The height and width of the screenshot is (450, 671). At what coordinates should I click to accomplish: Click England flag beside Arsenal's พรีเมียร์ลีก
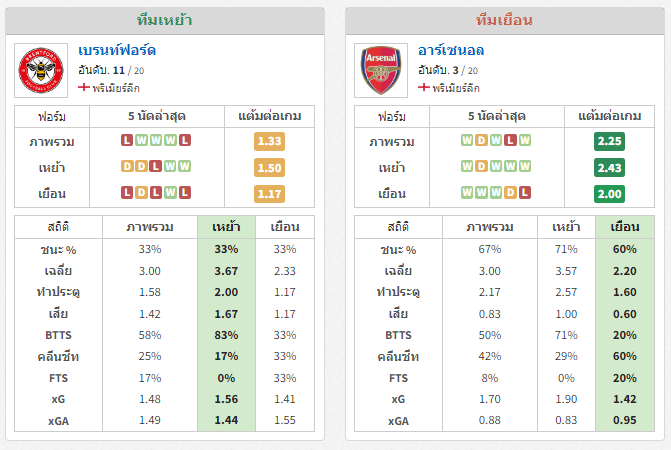pyautogui.click(x=424, y=87)
